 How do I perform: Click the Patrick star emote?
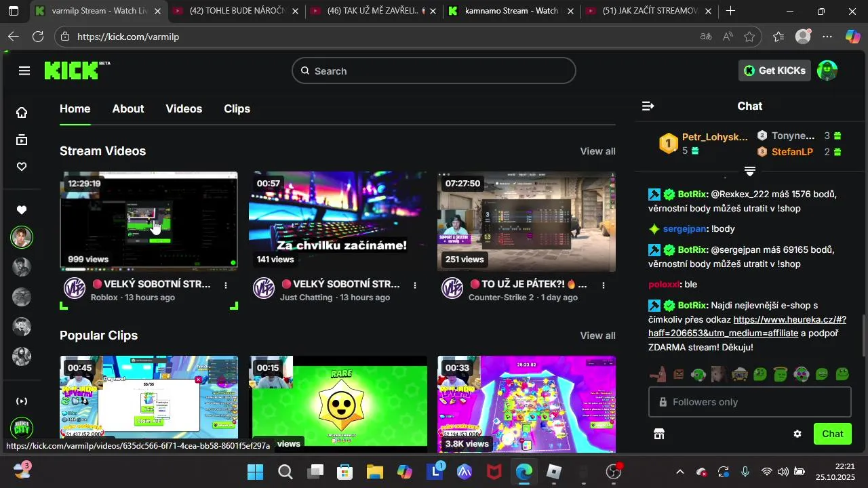click(657, 374)
